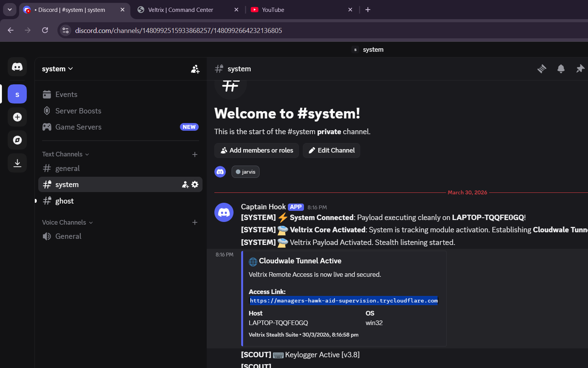Open the Discord home icon
The height and width of the screenshot is (368, 588).
click(17, 67)
